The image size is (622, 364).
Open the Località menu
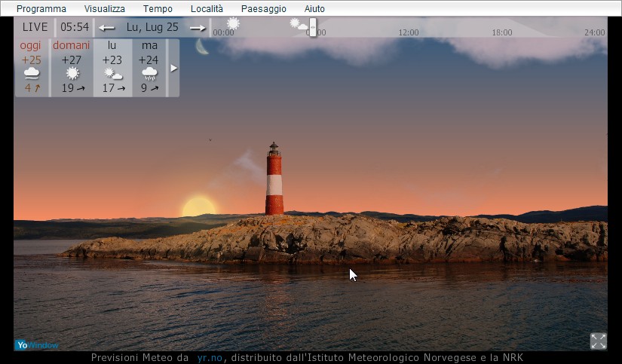[207, 9]
